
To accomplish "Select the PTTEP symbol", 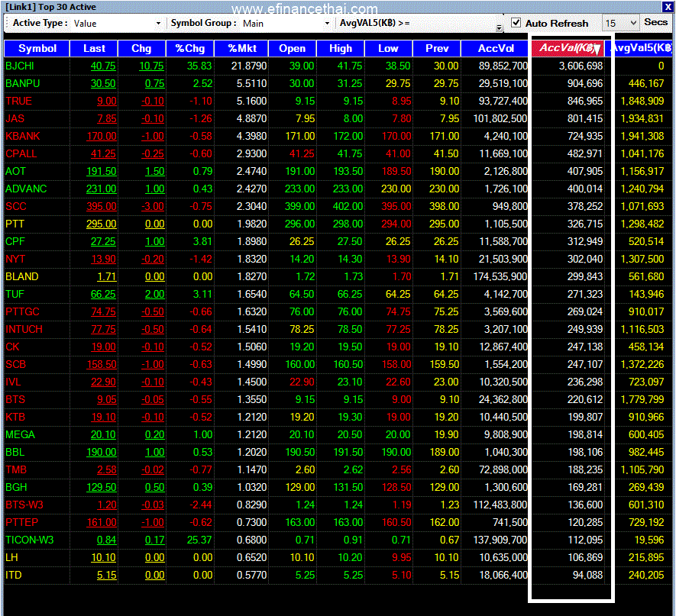I will click(22, 523).
